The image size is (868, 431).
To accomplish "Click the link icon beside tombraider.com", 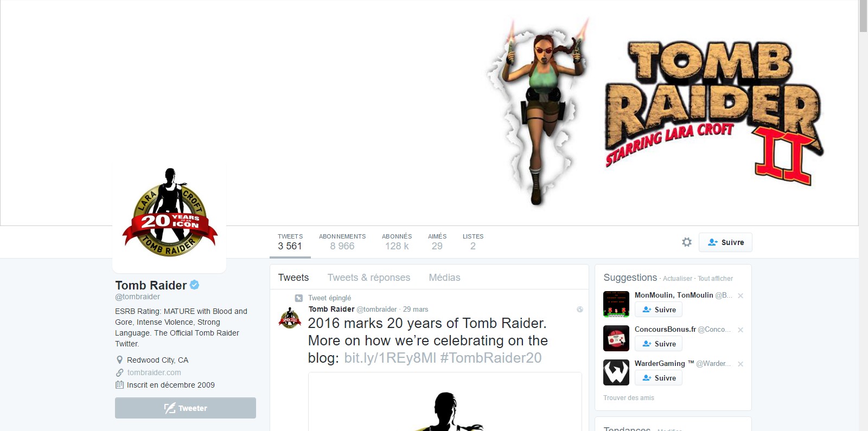I will click(119, 372).
